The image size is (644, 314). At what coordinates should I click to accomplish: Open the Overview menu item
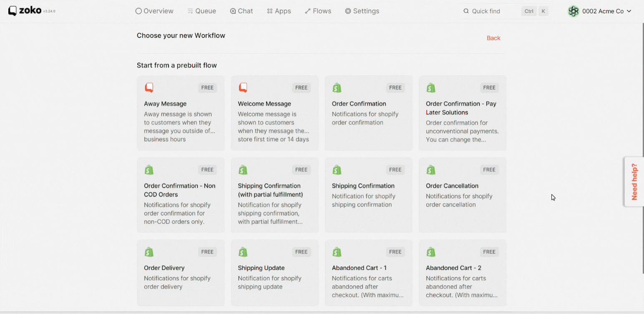click(154, 11)
